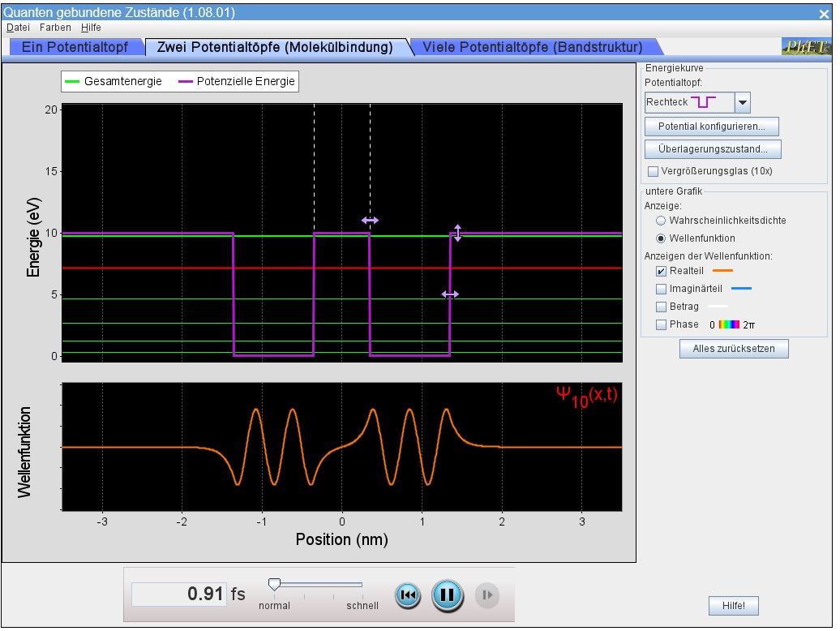This screenshot has height=631, width=840.
Task: Pause the simulation with the pause button
Action: pyautogui.click(x=448, y=595)
